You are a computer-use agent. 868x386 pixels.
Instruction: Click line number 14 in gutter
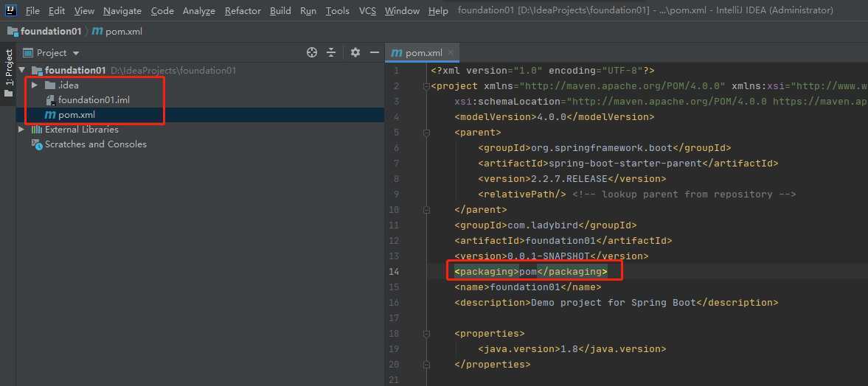pos(394,272)
